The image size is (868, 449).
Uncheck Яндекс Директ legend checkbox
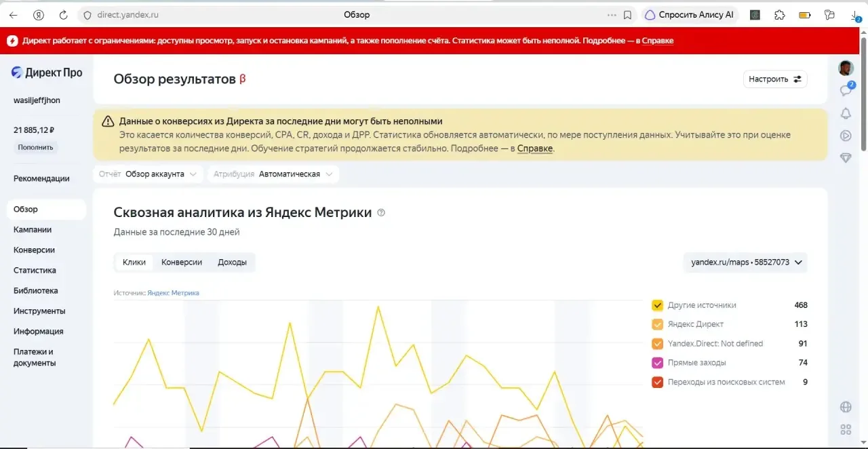pos(657,324)
